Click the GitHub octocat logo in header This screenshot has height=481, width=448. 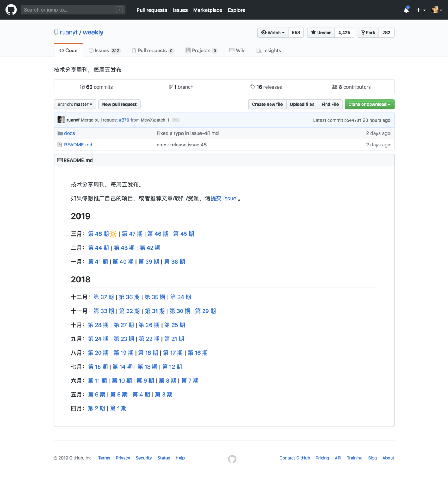[11, 10]
